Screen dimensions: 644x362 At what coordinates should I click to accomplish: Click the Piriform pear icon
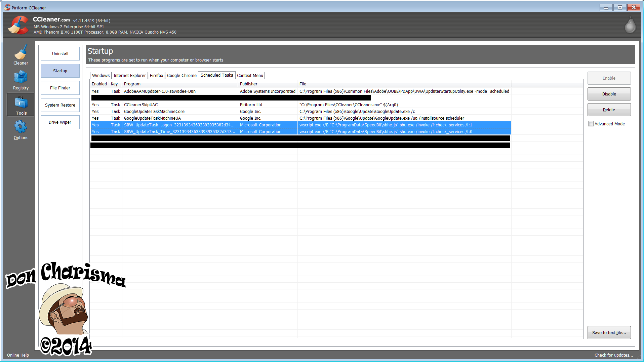[630, 26]
